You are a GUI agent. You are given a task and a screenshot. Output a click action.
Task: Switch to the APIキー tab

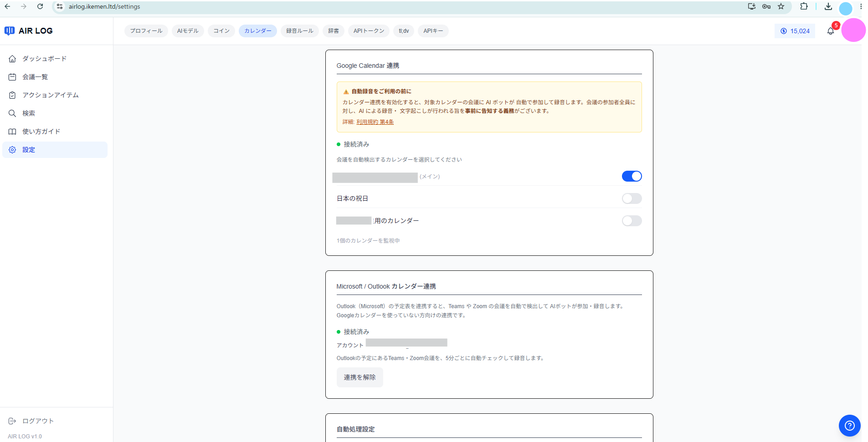tap(433, 31)
